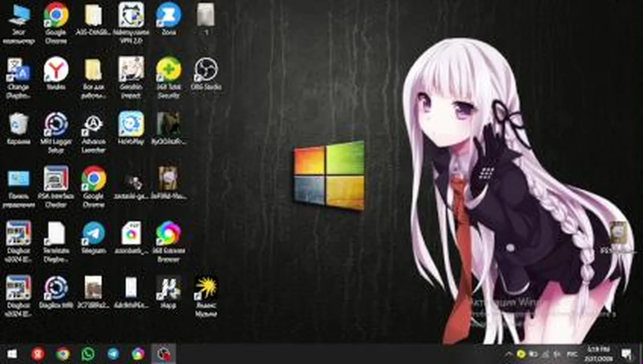Open the This PC (Этот компьютер) desktop icon
The width and height of the screenshot is (643, 364).
click(x=19, y=23)
